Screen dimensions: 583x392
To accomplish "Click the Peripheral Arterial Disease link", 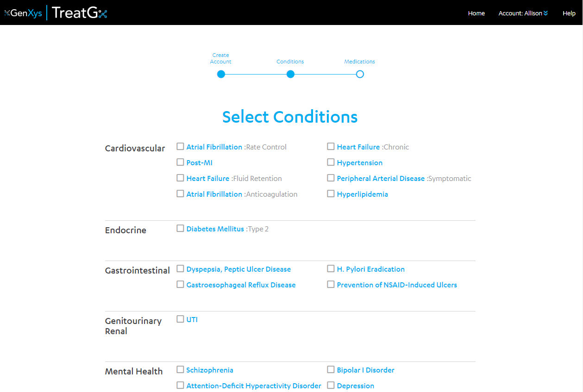I will pyautogui.click(x=381, y=179).
